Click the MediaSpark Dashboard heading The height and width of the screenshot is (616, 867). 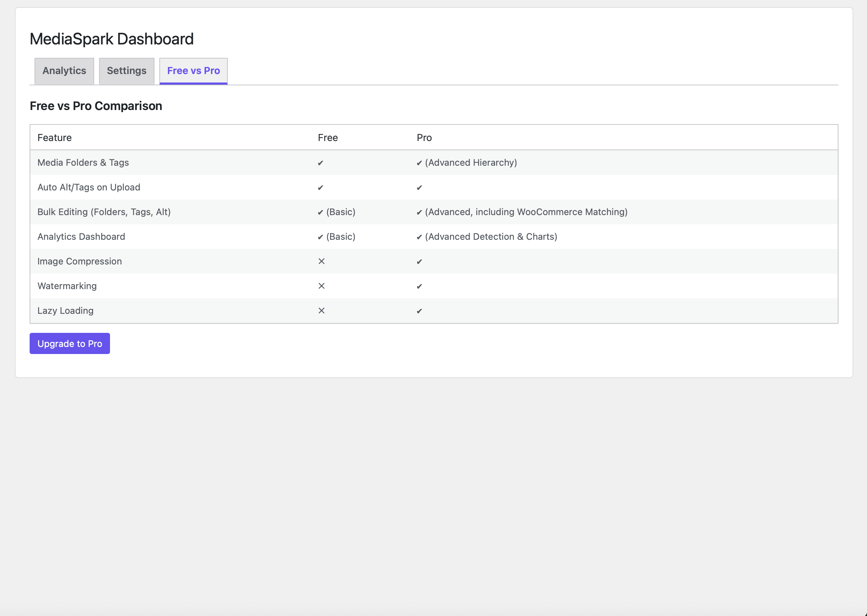pyautogui.click(x=111, y=39)
